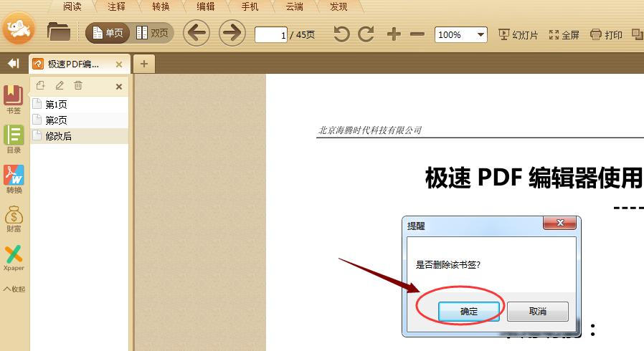The height and width of the screenshot is (351, 644).
Task: Go to the previous page arrow
Action: [196, 33]
